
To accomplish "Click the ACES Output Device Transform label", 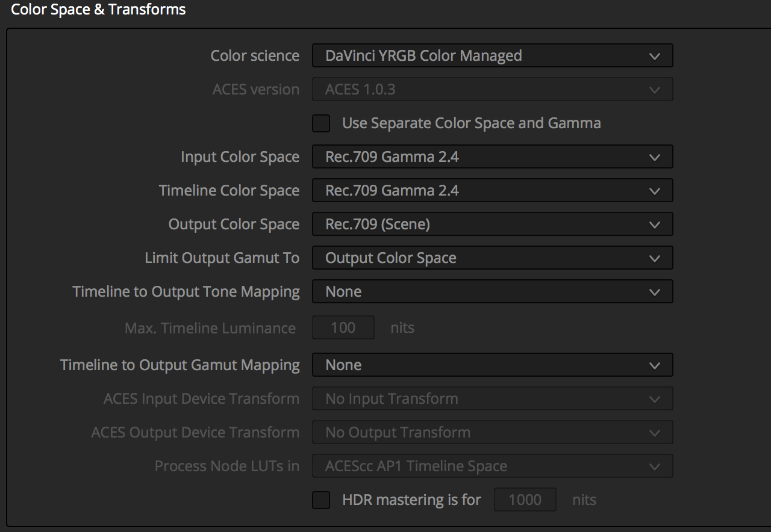I will click(x=195, y=432).
